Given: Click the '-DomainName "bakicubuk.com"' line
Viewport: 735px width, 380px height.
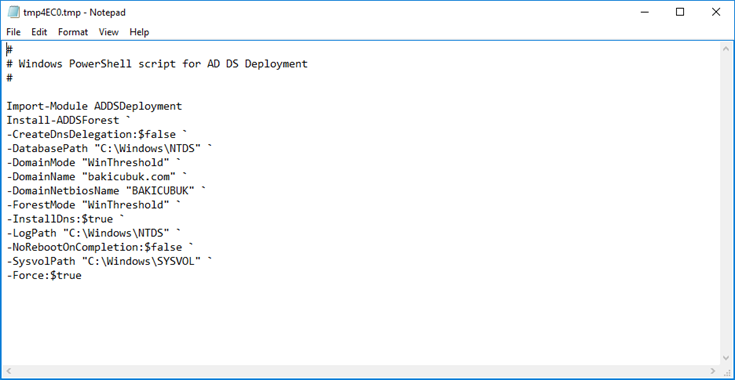Looking at the screenshot, I should click(x=97, y=177).
